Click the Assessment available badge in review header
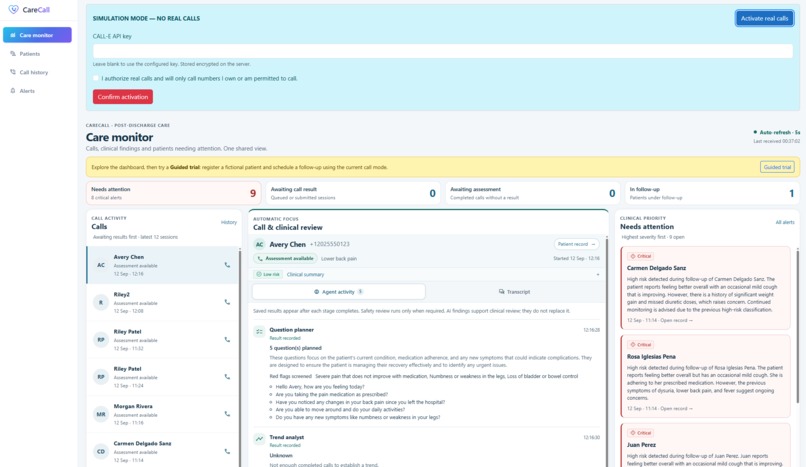 (285, 258)
